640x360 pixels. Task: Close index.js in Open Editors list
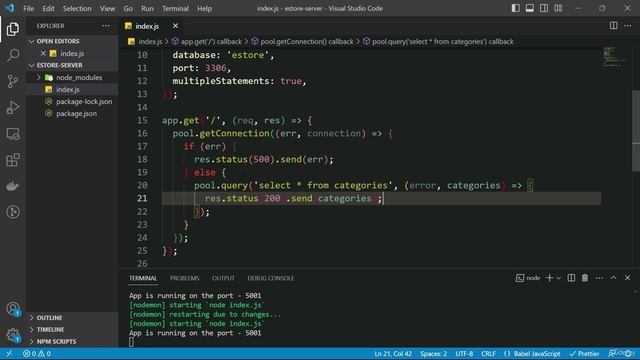[x=43, y=53]
